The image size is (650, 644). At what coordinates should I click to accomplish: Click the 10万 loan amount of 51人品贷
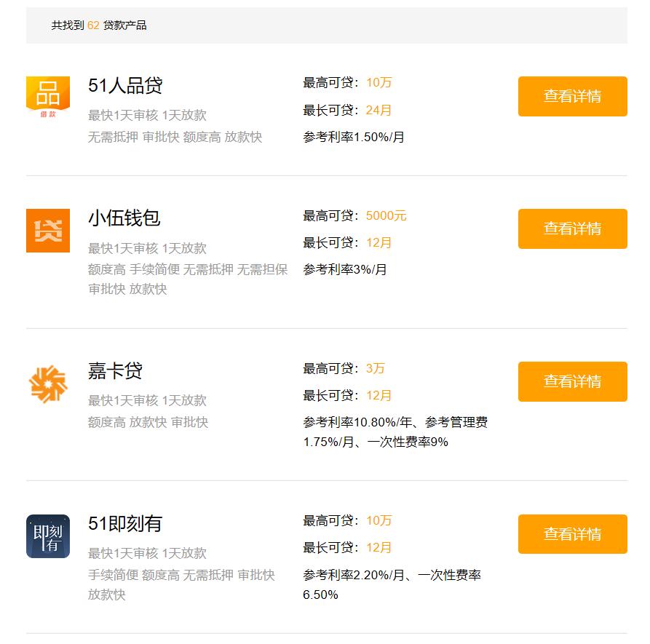(380, 83)
